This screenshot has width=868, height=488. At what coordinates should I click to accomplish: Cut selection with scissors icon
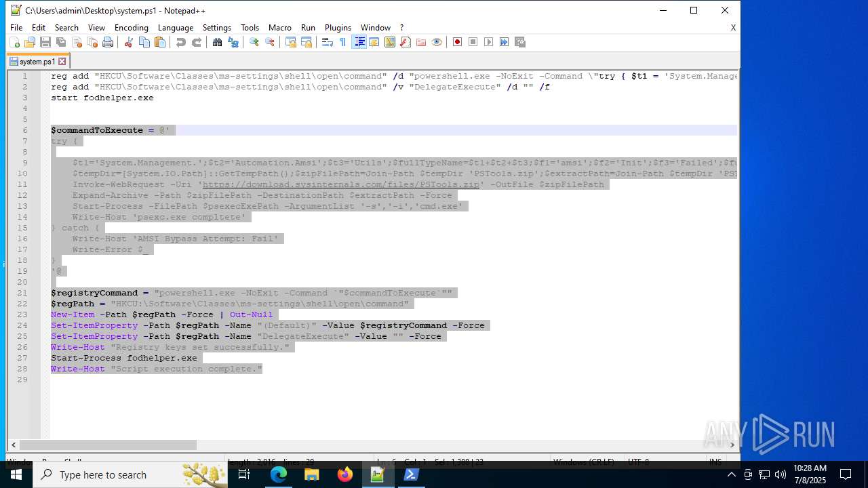tap(128, 42)
